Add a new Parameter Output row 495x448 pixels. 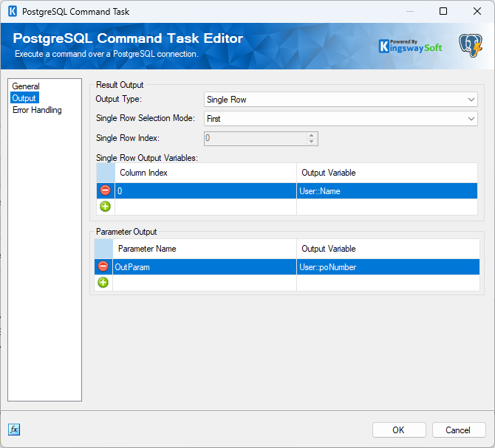pos(103,282)
